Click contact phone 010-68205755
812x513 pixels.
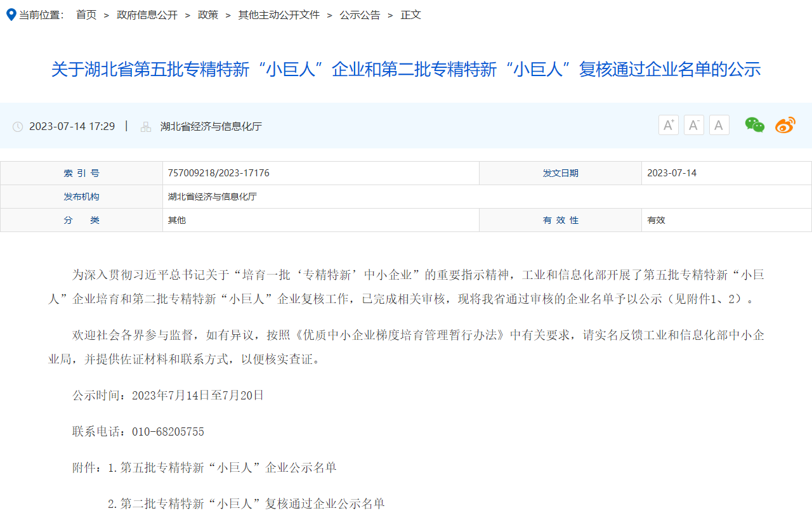168,432
